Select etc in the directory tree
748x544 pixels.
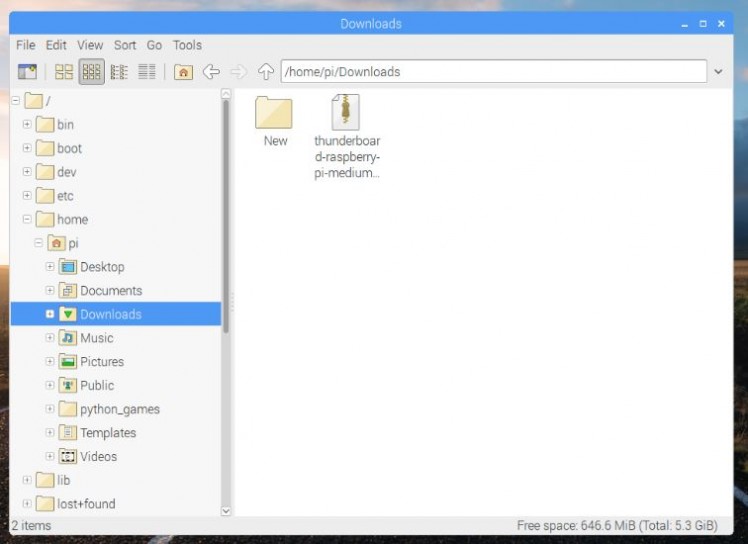point(55,196)
